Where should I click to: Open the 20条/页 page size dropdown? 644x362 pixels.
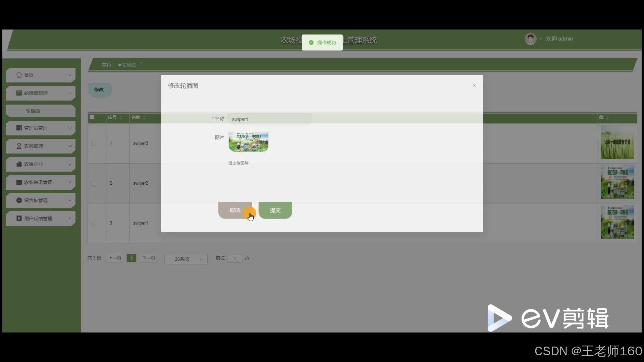(185, 259)
